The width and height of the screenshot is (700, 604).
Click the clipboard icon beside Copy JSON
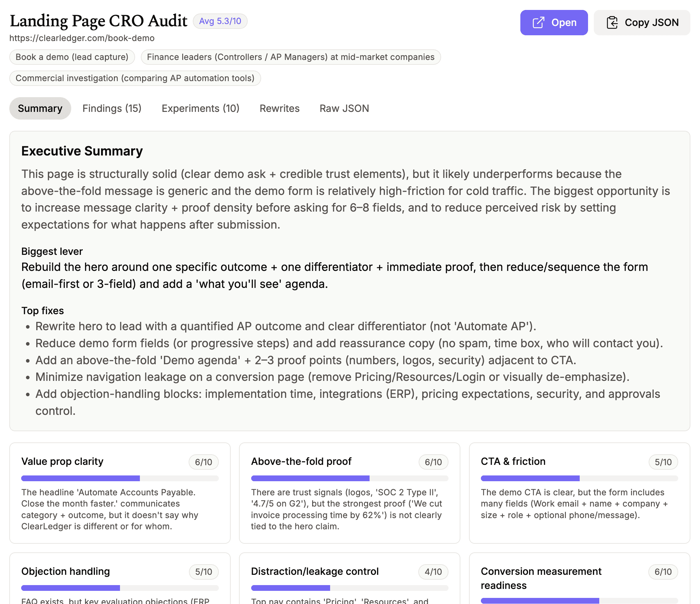click(612, 23)
